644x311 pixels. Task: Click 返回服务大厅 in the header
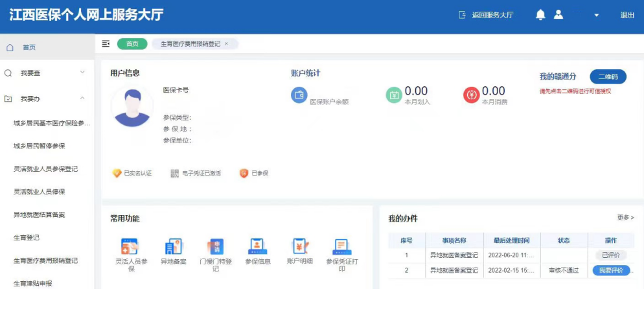486,15
